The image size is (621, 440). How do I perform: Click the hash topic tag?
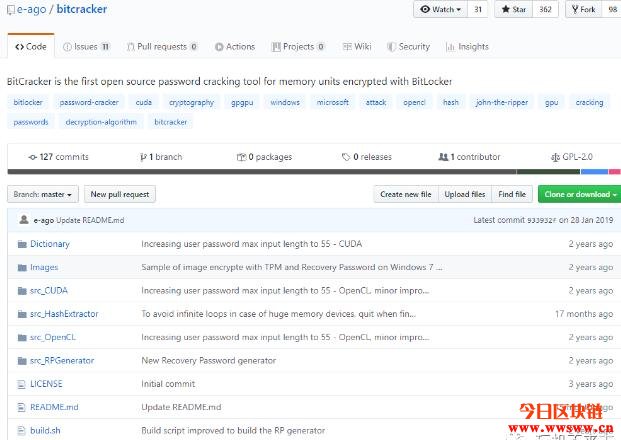(451, 103)
